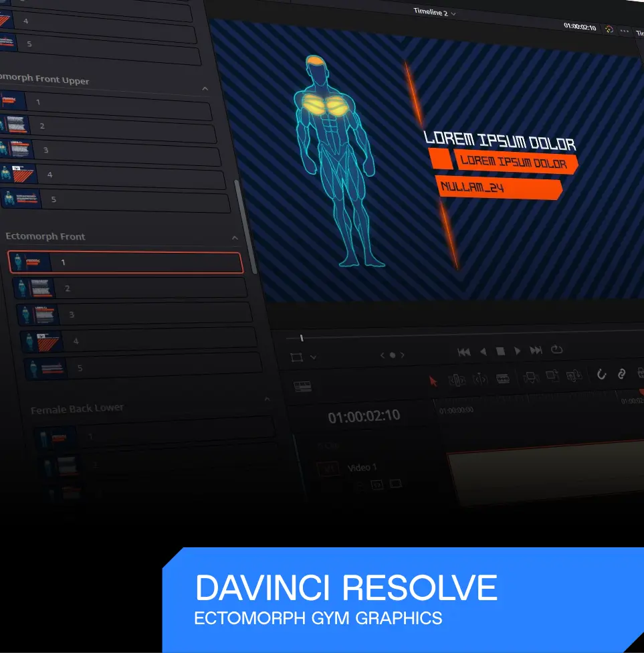Click the Replace Clip icon
This screenshot has width=644, height=653.
pos(574,376)
